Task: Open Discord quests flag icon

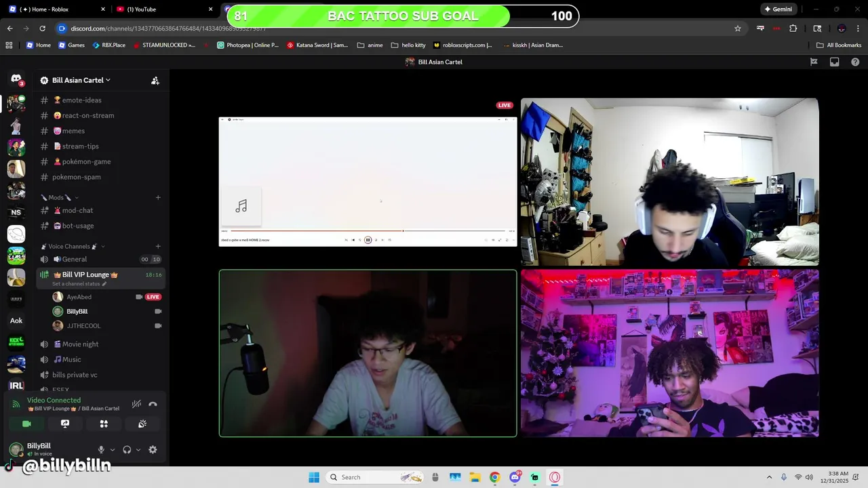Action: pyautogui.click(x=814, y=62)
